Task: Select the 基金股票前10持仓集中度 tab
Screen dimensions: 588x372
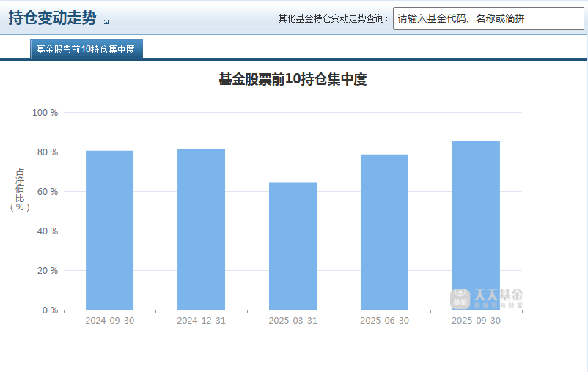Action: pos(86,49)
